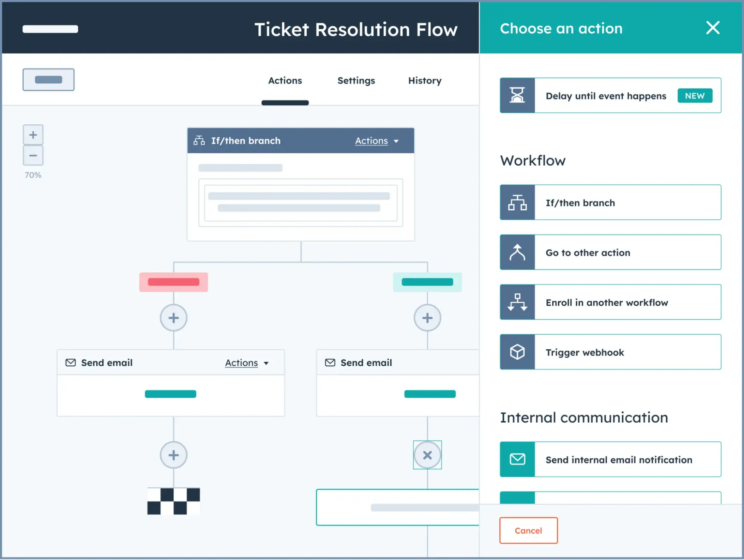The width and height of the screenshot is (744, 560).
Task: Close the Choose an action panel
Action: [712, 28]
